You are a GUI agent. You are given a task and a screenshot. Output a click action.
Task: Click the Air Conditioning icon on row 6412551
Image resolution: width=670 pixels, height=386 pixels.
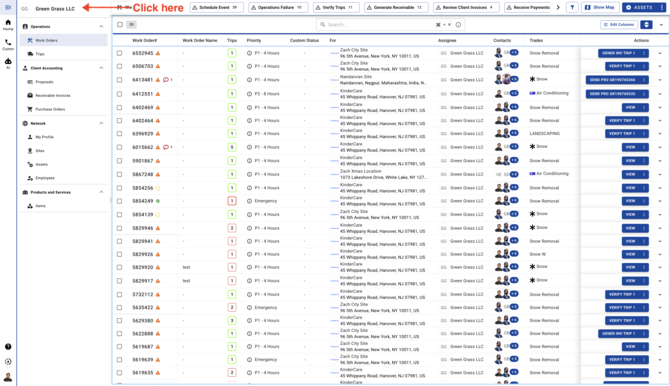coord(532,93)
